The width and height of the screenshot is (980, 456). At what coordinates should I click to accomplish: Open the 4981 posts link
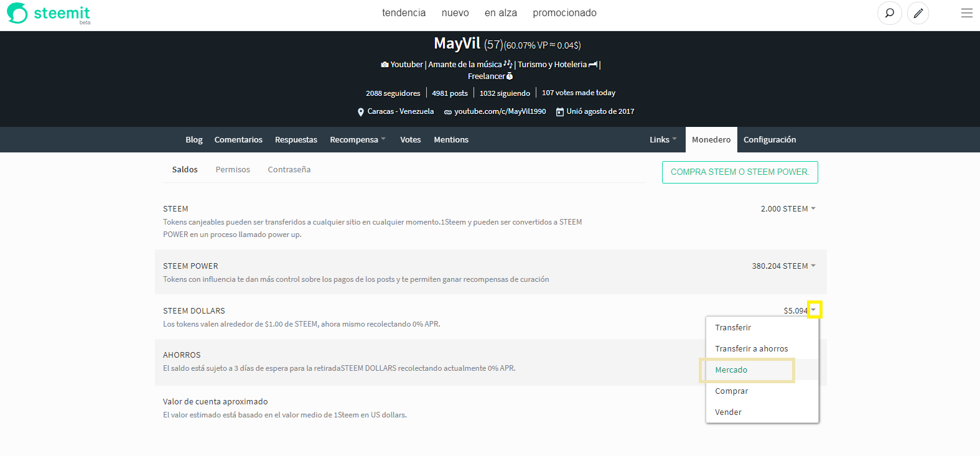click(450, 93)
